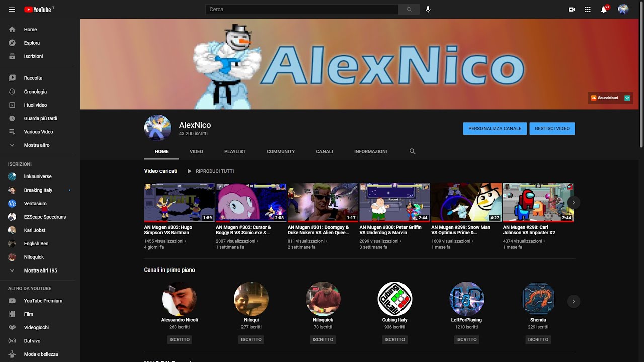This screenshot has width=644, height=362.
Task: Search within the channel using magnifier
Action: [x=413, y=151]
